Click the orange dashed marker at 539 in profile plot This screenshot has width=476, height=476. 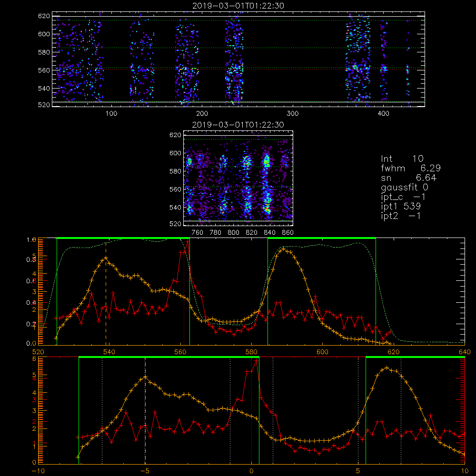tap(106, 293)
